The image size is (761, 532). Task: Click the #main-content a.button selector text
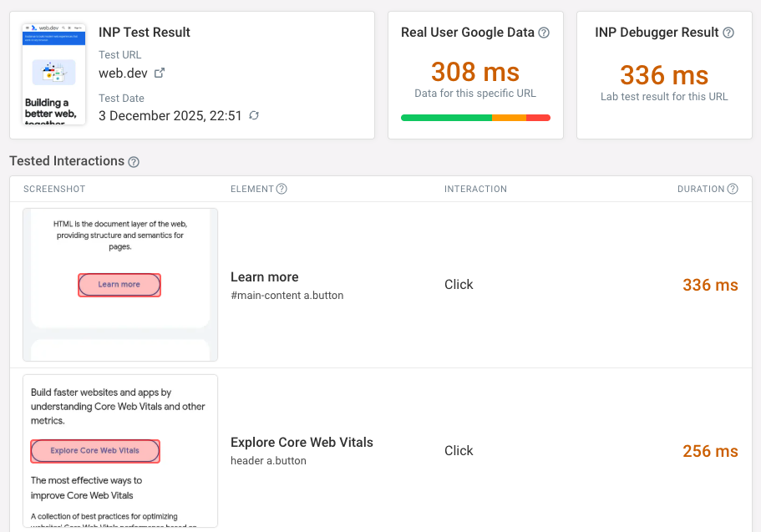[287, 296]
